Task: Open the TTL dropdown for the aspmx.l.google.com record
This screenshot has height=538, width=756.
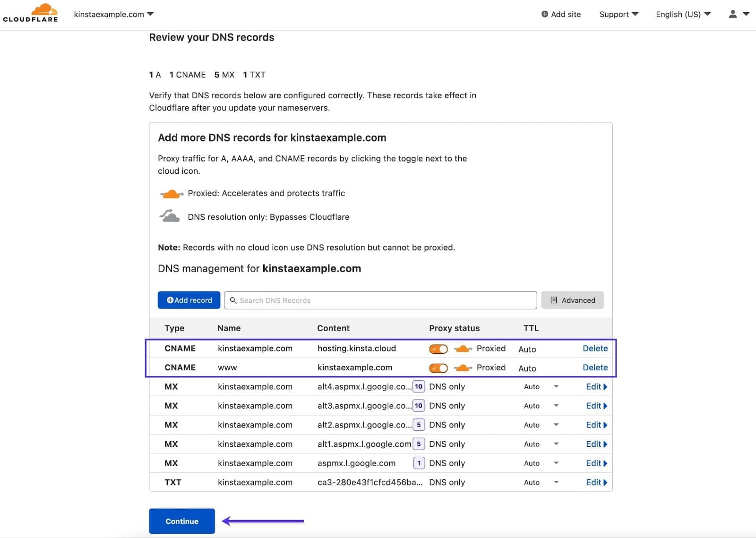Action: click(556, 463)
